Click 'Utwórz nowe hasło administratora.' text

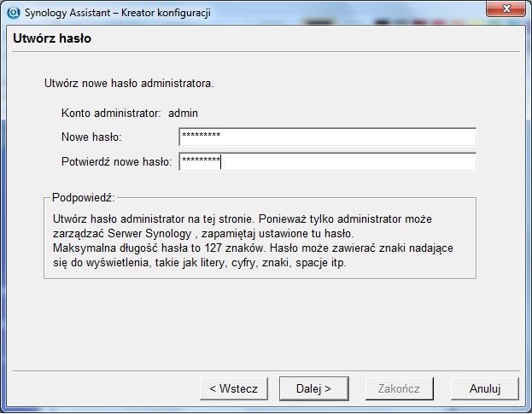[x=129, y=84]
